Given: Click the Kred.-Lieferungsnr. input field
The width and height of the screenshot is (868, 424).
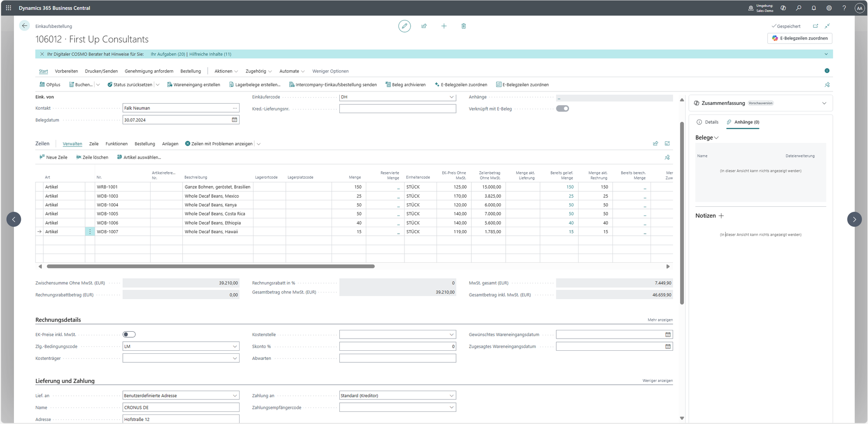Looking at the screenshot, I should point(397,109).
